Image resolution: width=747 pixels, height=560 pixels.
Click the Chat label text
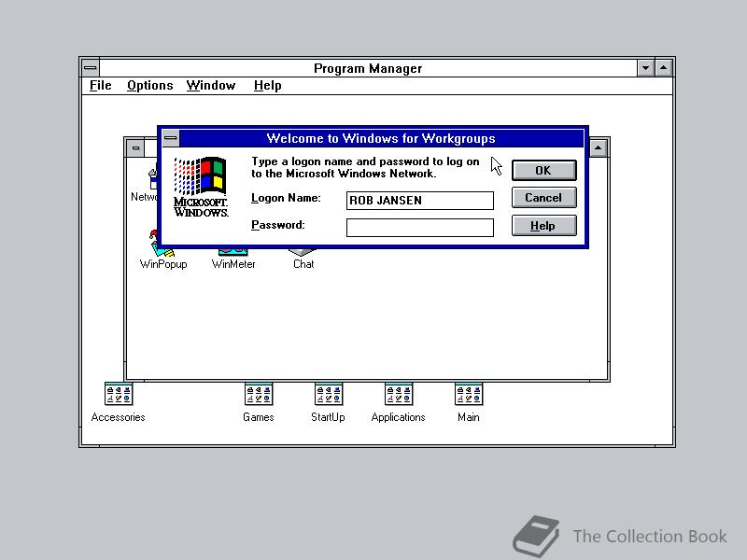[303, 264]
